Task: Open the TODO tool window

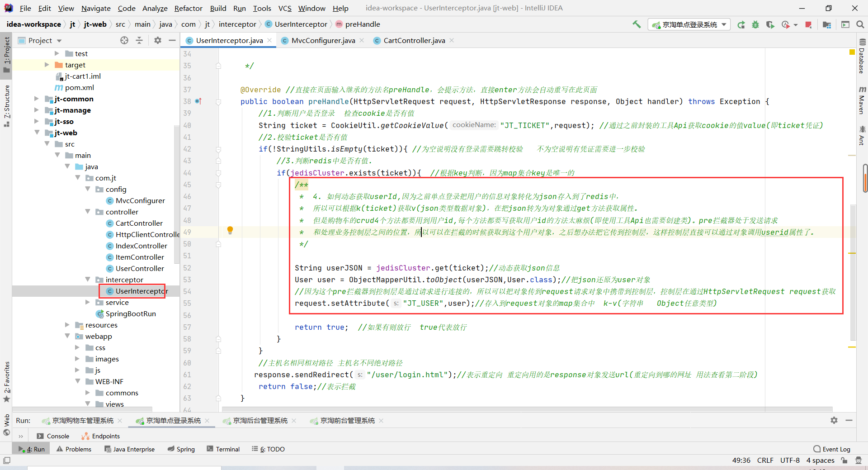Action: pos(268,449)
